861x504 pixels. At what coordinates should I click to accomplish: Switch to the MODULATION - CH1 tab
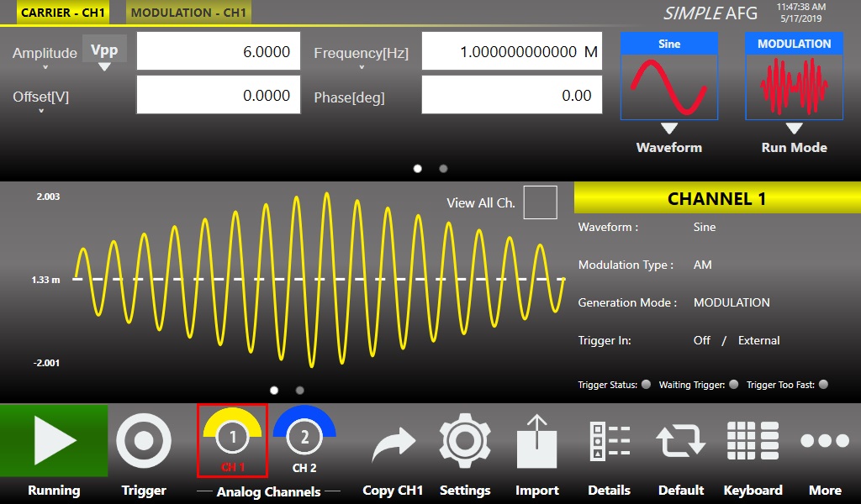[x=189, y=13]
